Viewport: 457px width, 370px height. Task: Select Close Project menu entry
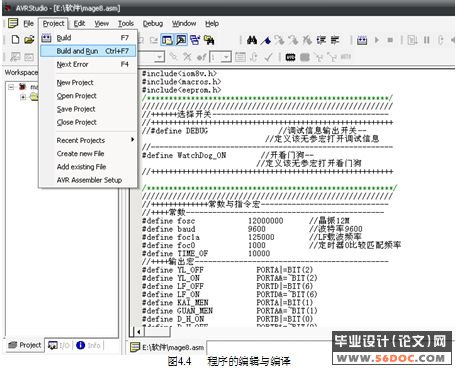click(x=88, y=122)
